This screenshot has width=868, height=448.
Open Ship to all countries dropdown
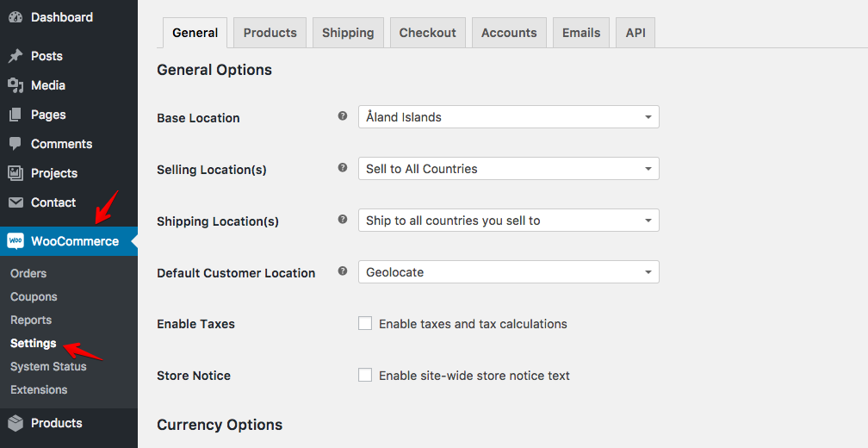[509, 221]
